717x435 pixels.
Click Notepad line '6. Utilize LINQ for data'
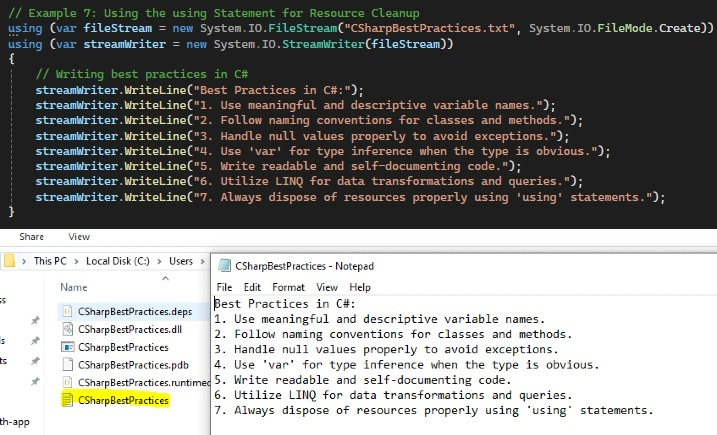(393, 395)
